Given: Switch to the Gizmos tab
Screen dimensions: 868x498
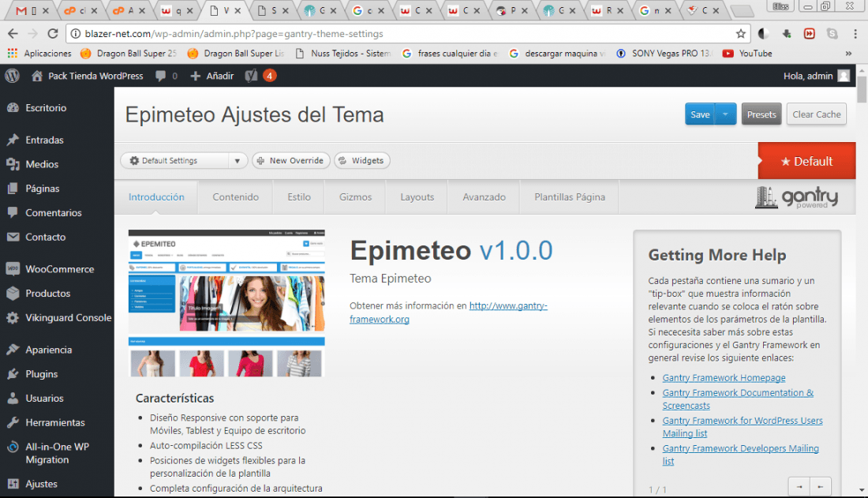Looking at the screenshot, I should pyautogui.click(x=355, y=197).
